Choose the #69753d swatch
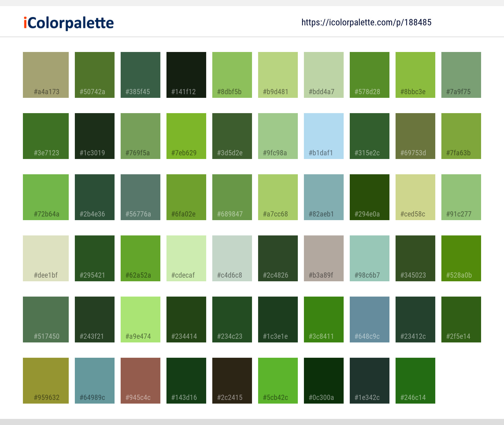Image resolution: width=504 pixels, height=425 pixels. pyautogui.click(x=415, y=136)
